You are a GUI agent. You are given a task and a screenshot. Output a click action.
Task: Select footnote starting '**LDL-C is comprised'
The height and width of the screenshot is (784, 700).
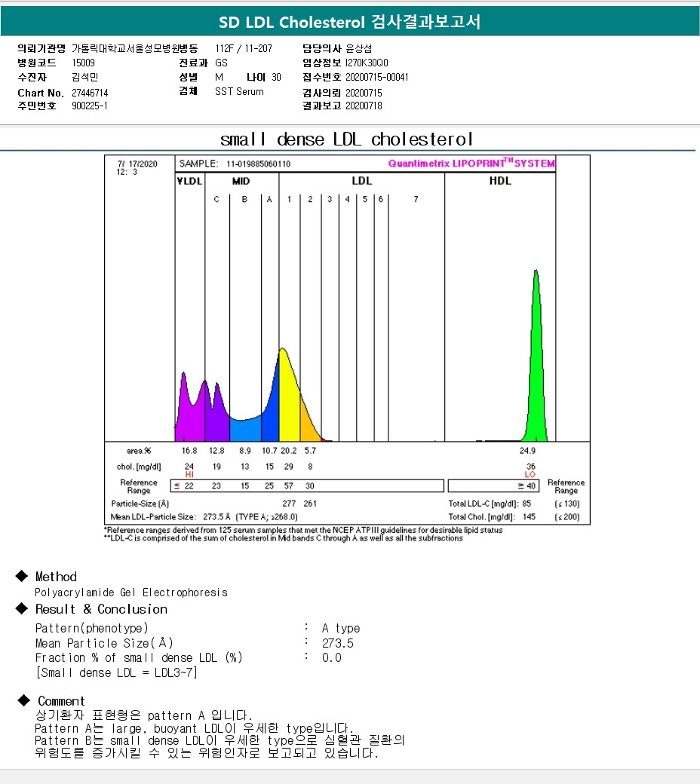tap(283, 538)
